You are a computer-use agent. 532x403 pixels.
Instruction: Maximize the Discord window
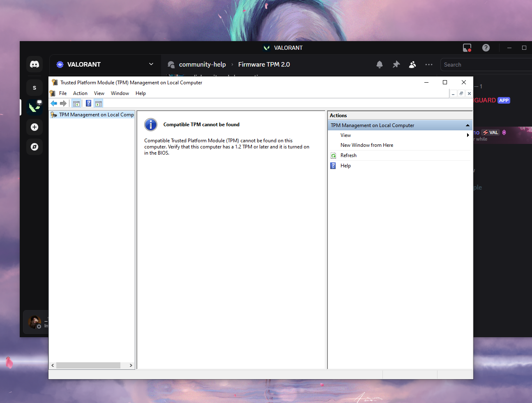(524, 48)
